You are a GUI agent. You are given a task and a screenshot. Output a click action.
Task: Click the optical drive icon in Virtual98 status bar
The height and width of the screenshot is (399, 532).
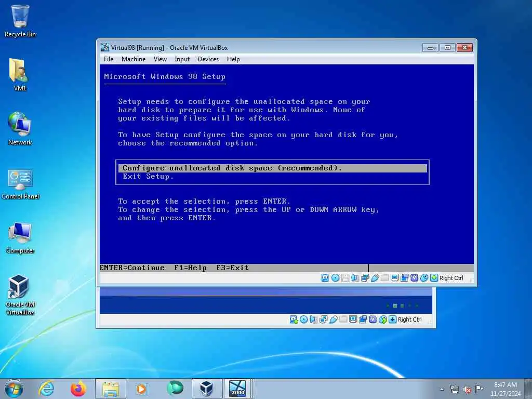[x=335, y=278]
